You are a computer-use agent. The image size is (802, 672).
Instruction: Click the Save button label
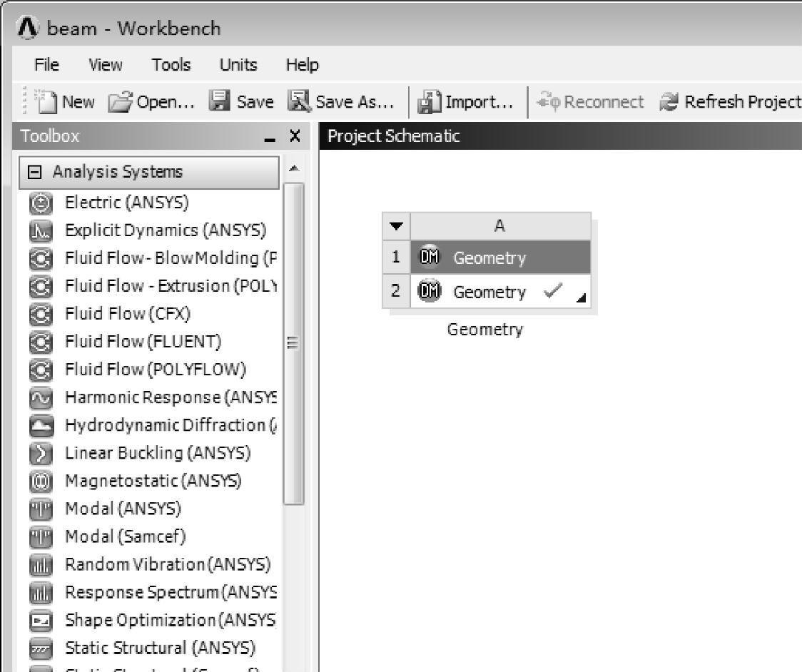pyautogui.click(x=255, y=102)
